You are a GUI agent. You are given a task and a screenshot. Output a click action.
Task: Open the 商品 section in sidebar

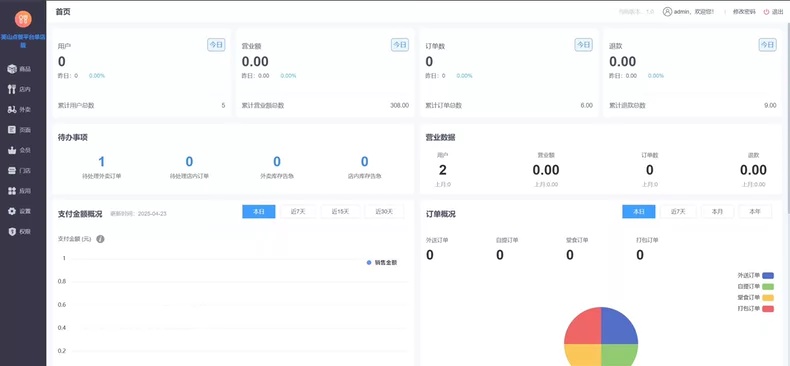pyautogui.click(x=20, y=69)
